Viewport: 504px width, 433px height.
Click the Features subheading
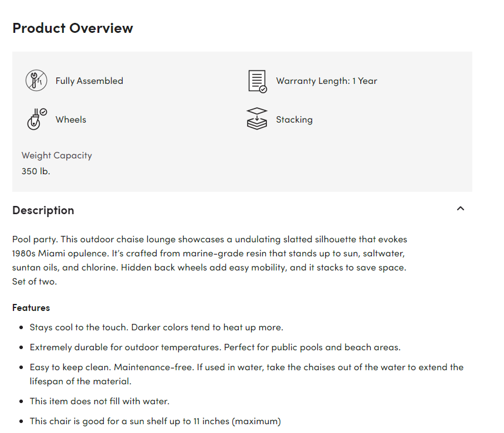(x=31, y=307)
